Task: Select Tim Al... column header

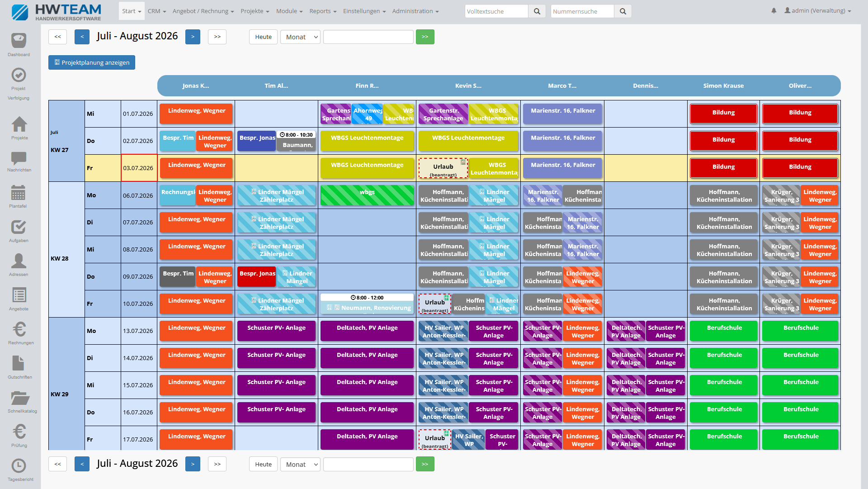Action: [276, 86]
